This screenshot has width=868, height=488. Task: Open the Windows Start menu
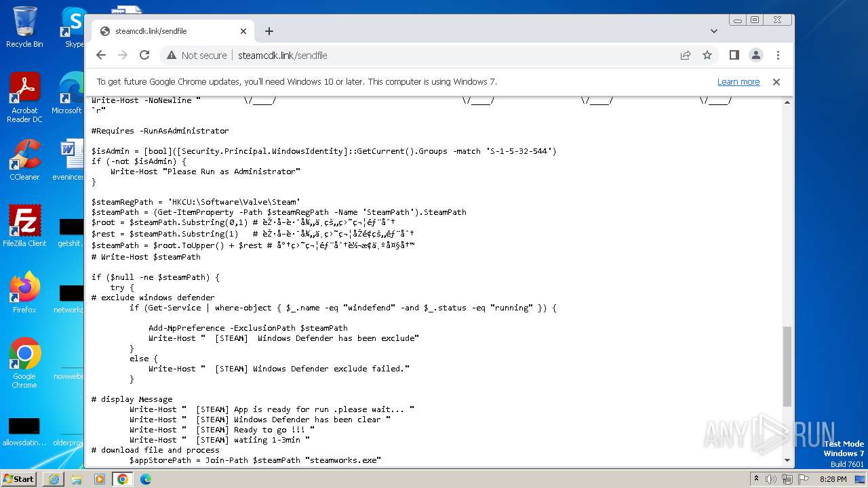pyautogui.click(x=19, y=479)
